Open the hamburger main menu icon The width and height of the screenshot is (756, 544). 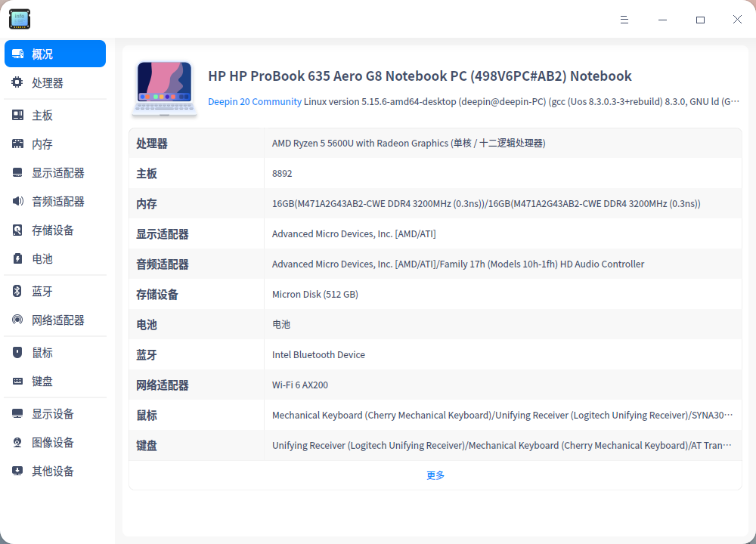tap(624, 20)
